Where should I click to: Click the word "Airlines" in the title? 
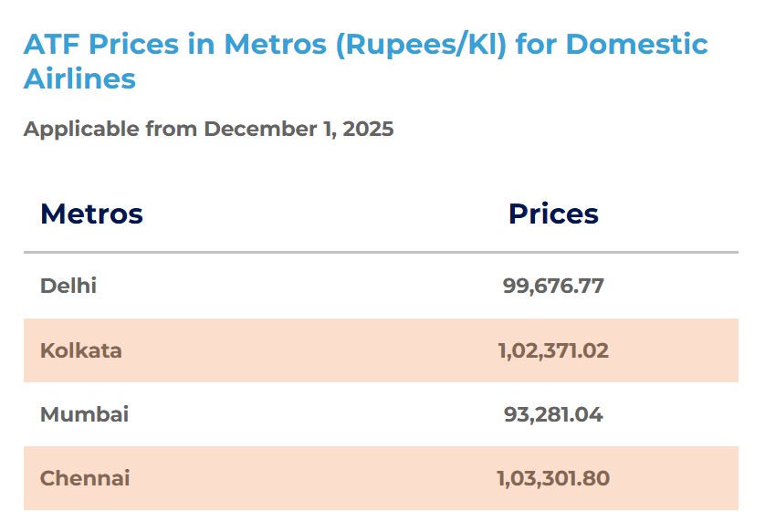[79, 78]
